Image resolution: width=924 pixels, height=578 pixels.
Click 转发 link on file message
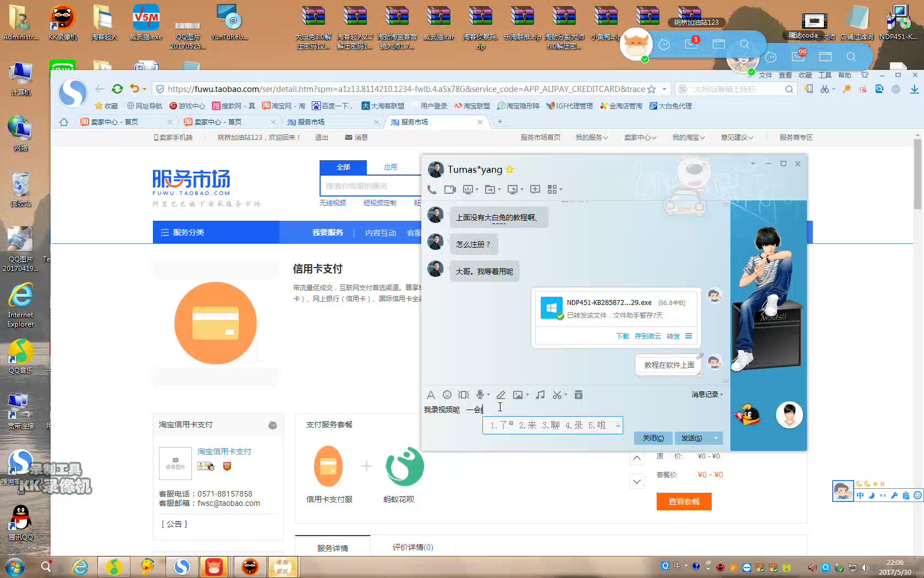(673, 336)
